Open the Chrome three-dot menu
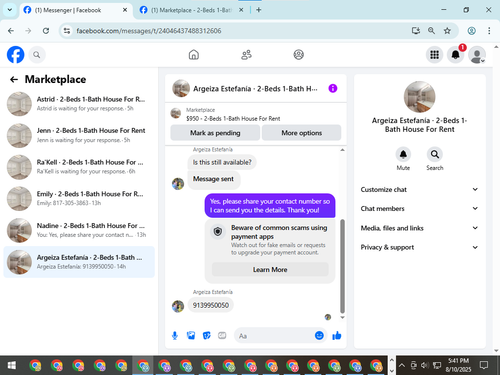500x375 pixels. (489, 31)
